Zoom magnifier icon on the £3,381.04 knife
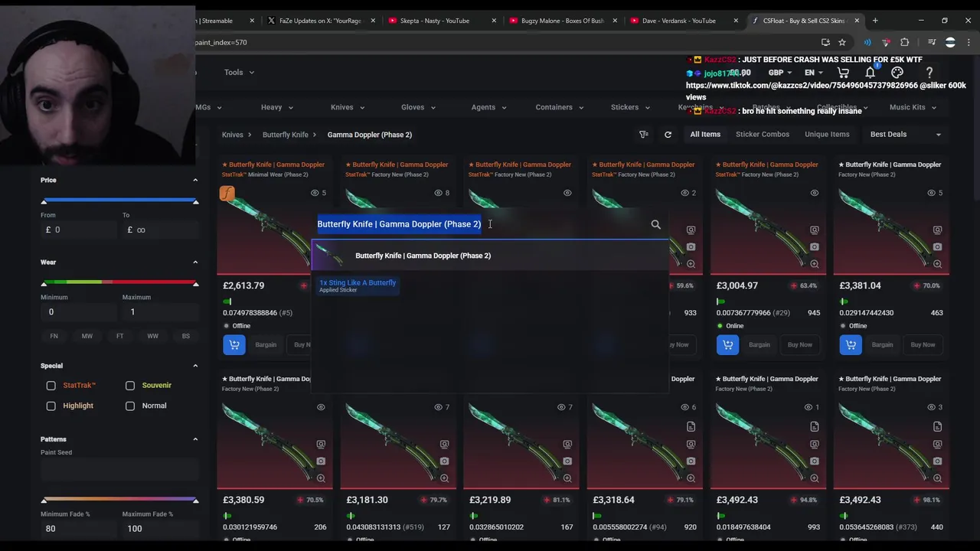This screenshot has width=980, height=551. pyautogui.click(x=937, y=264)
